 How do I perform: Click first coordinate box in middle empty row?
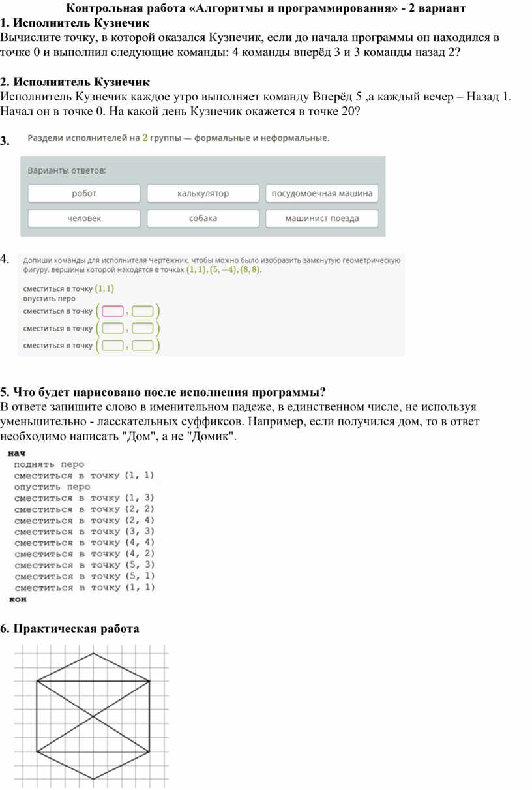(x=112, y=329)
